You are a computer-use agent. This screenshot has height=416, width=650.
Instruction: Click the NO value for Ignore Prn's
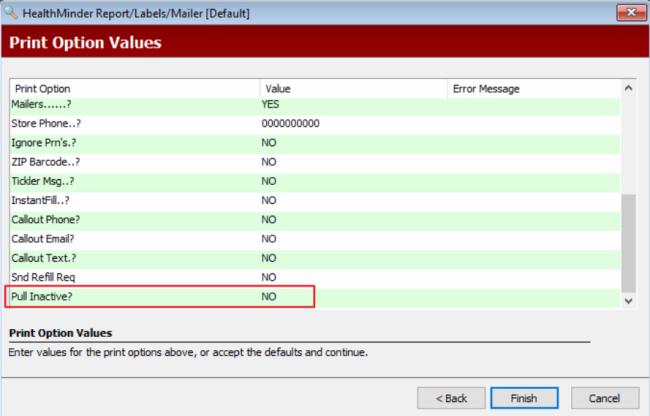coord(269,143)
